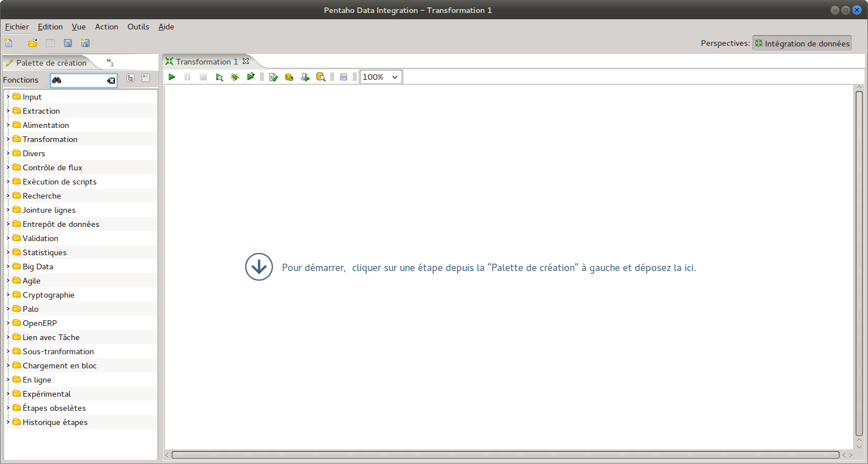Expand the Divers folder arrow
The height and width of the screenshot is (464, 868).
point(8,153)
